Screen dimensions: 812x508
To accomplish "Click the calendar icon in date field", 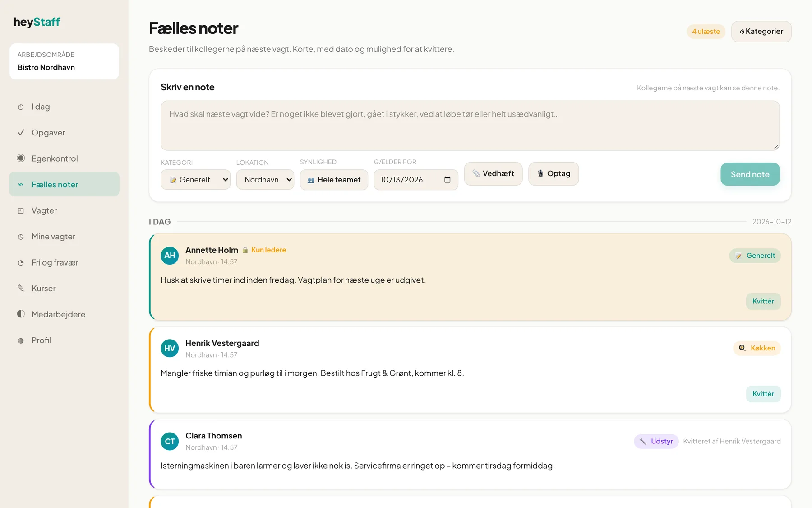I will point(448,180).
